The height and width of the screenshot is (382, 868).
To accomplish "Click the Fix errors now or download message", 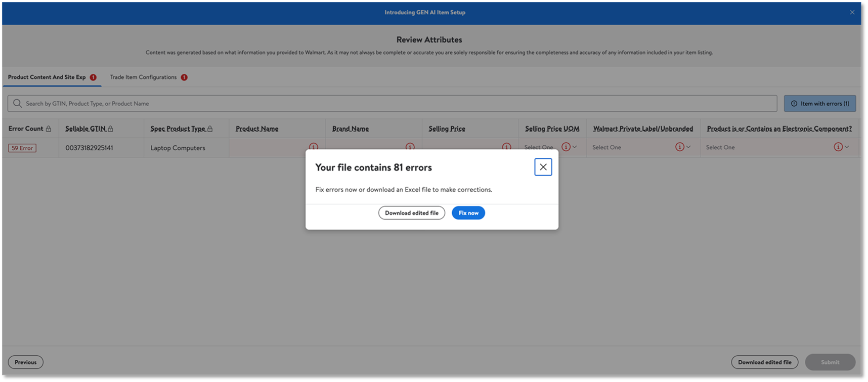I will click(404, 190).
